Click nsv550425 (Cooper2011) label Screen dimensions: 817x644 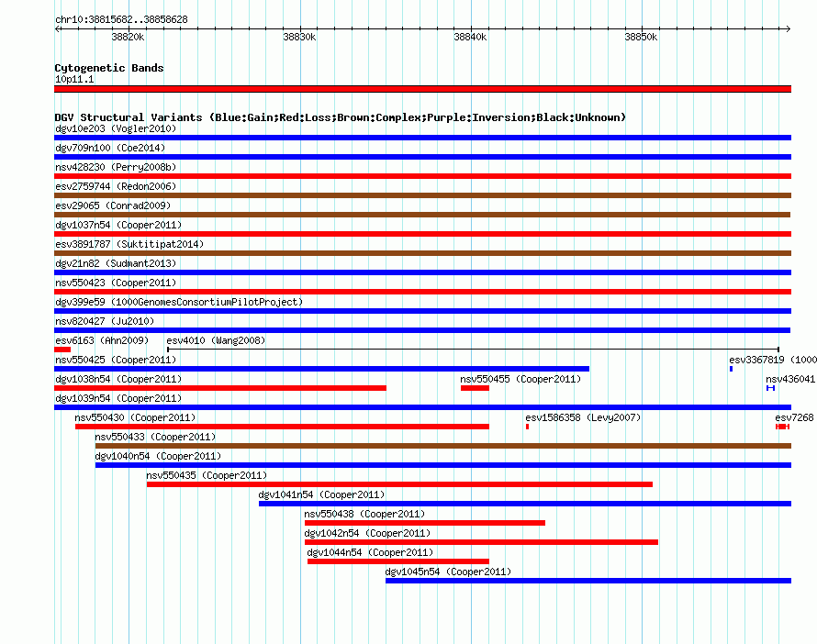[x=116, y=360]
